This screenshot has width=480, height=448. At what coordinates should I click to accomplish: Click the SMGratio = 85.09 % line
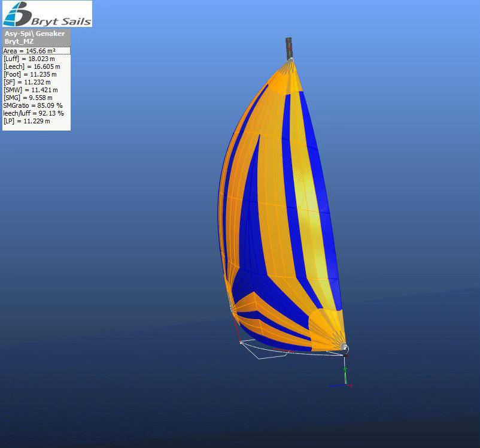[x=33, y=105]
